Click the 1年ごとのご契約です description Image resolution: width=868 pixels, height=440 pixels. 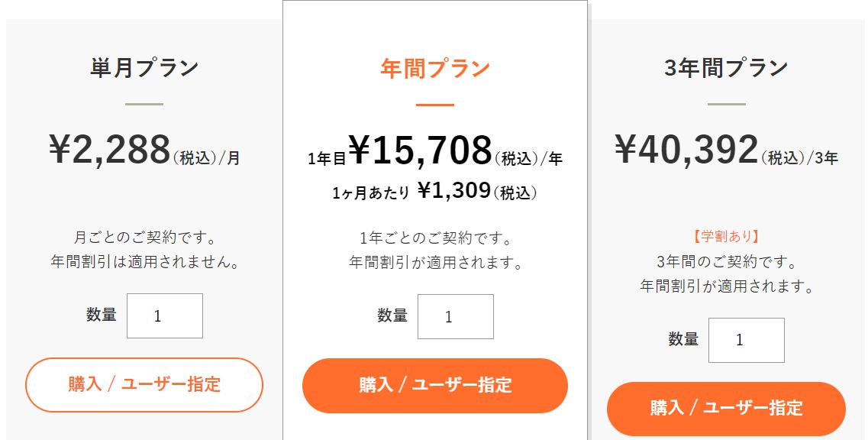click(435, 237)
